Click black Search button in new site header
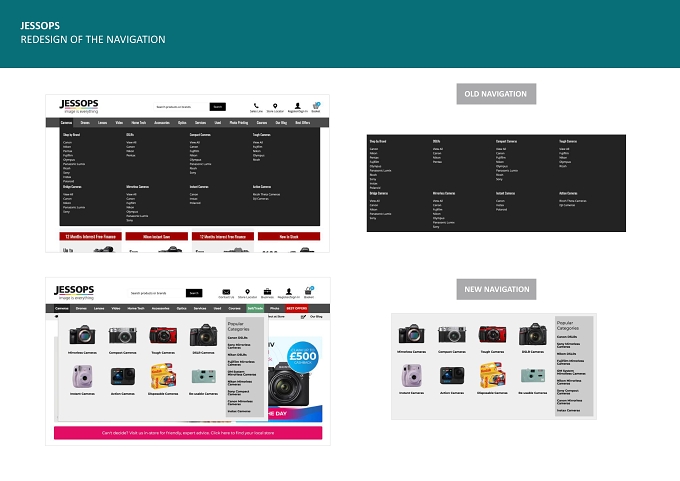This screenshot has width=680, height=481. pyautogui.click(x=194, y=293)
